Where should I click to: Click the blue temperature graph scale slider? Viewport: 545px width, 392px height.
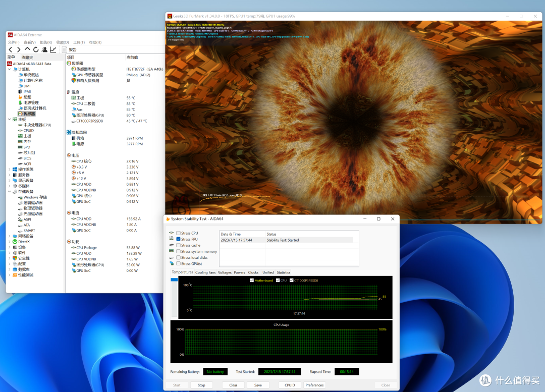pos(174,280)
